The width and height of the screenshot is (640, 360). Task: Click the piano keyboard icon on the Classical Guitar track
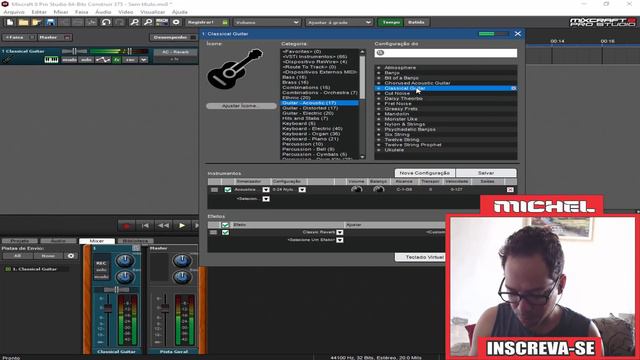click(x=51, y=60)
